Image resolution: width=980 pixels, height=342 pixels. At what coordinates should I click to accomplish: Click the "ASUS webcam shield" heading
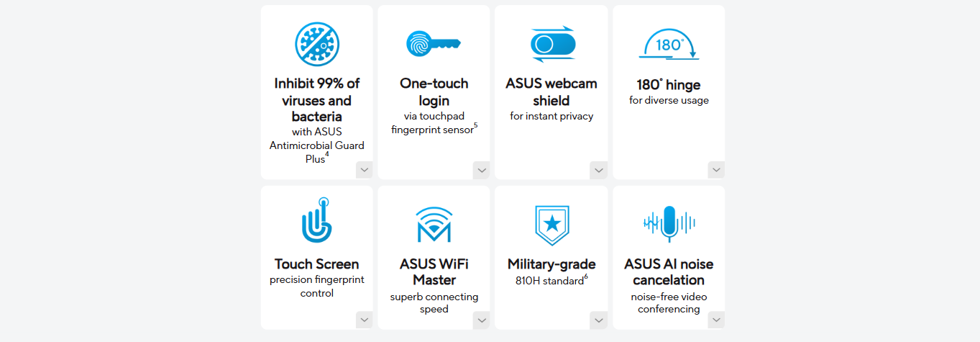coord(551,91)
